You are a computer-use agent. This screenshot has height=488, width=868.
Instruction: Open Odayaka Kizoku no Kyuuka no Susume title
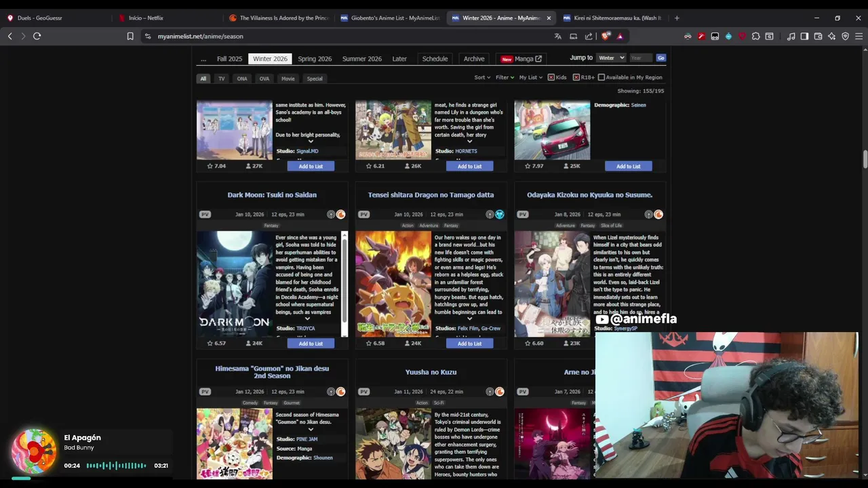tap(589, 195)
